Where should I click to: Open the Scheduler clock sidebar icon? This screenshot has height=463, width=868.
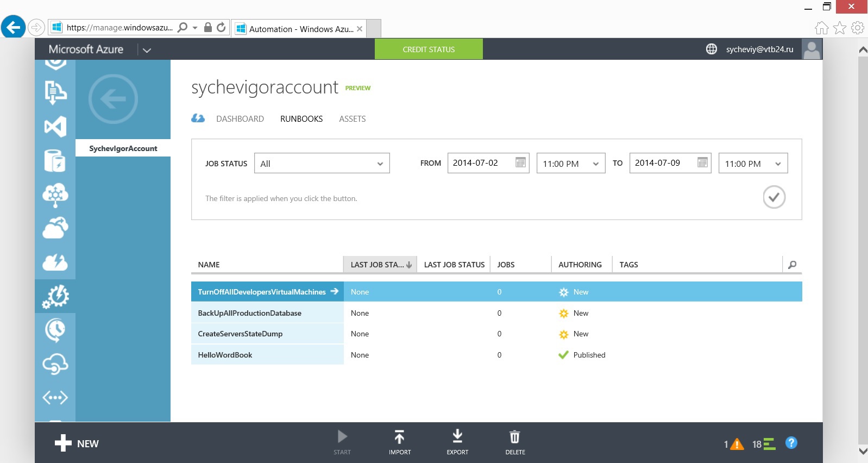pos(55,330)
